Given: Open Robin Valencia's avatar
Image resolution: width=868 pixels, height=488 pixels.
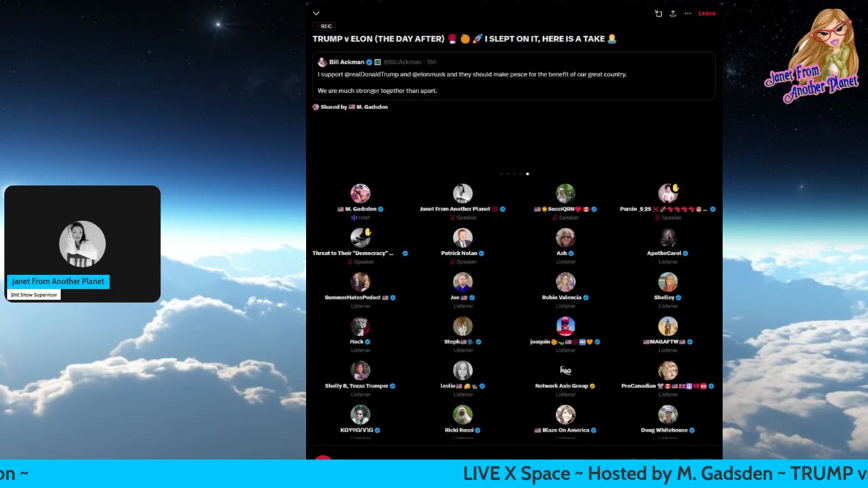Looking at the screenshot, I should point(566,282).
